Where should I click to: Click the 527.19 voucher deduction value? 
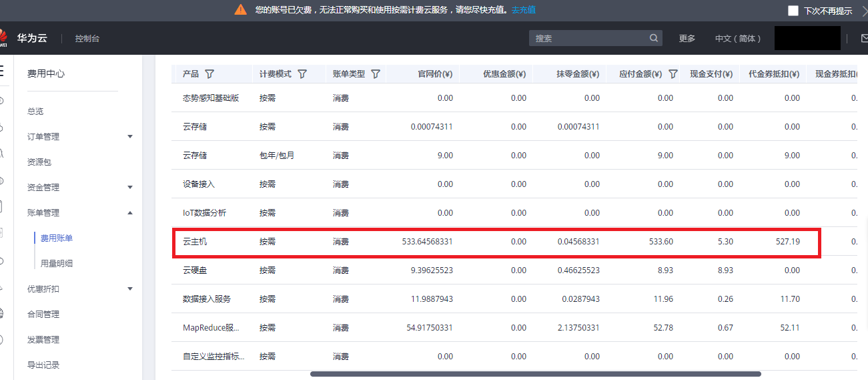click(x=788, y=242)
